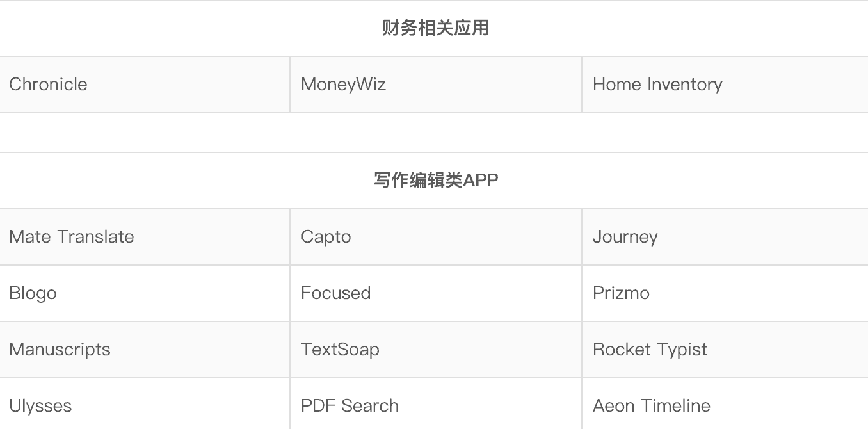Click the Aeon Timeline entry

pyautogui.click(x=651, y=406)
